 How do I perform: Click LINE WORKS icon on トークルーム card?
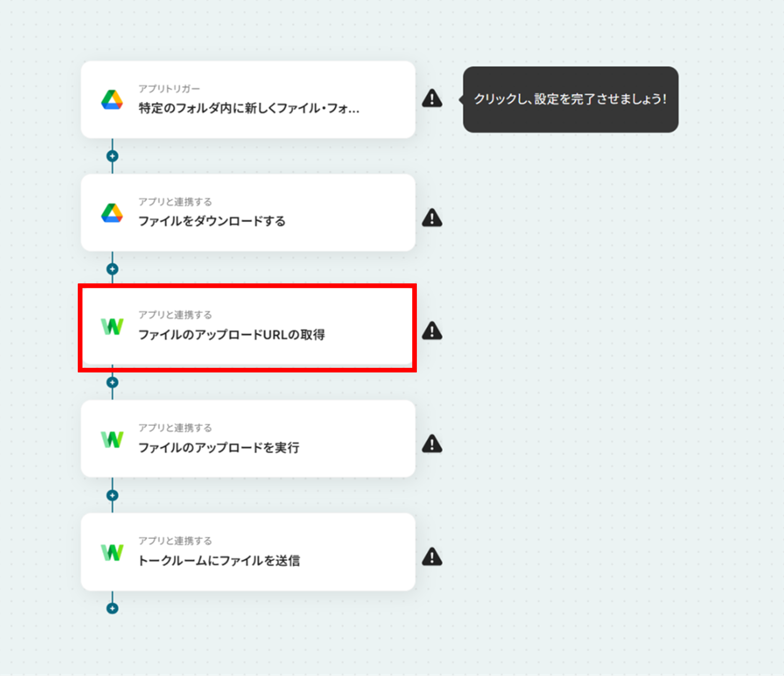112,552
